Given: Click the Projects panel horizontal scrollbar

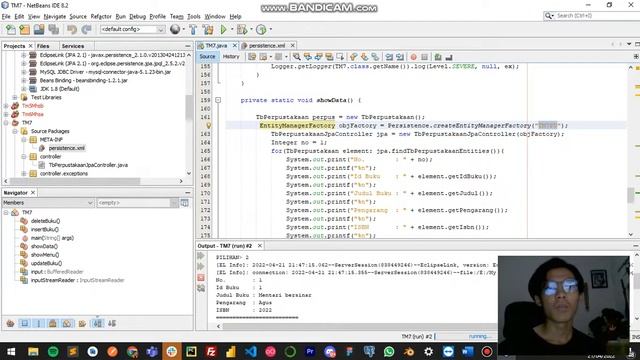Looking at the screenshot, I should [x=75, y=181].
